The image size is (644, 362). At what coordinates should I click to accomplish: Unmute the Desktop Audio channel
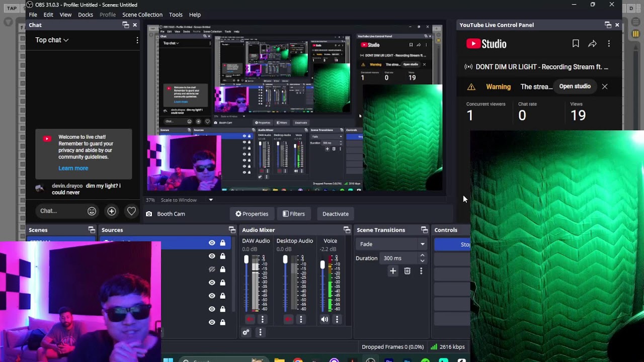[x=288, y=319]
